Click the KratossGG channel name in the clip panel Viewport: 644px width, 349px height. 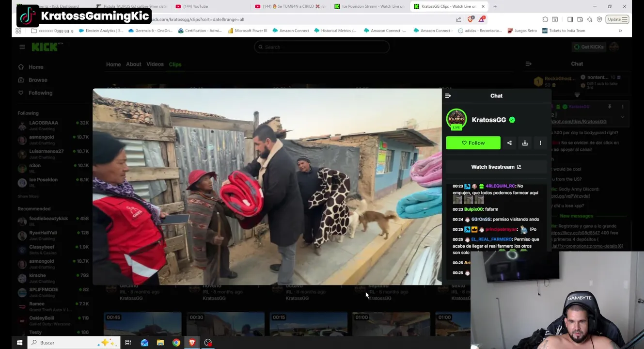click(488, 120)
